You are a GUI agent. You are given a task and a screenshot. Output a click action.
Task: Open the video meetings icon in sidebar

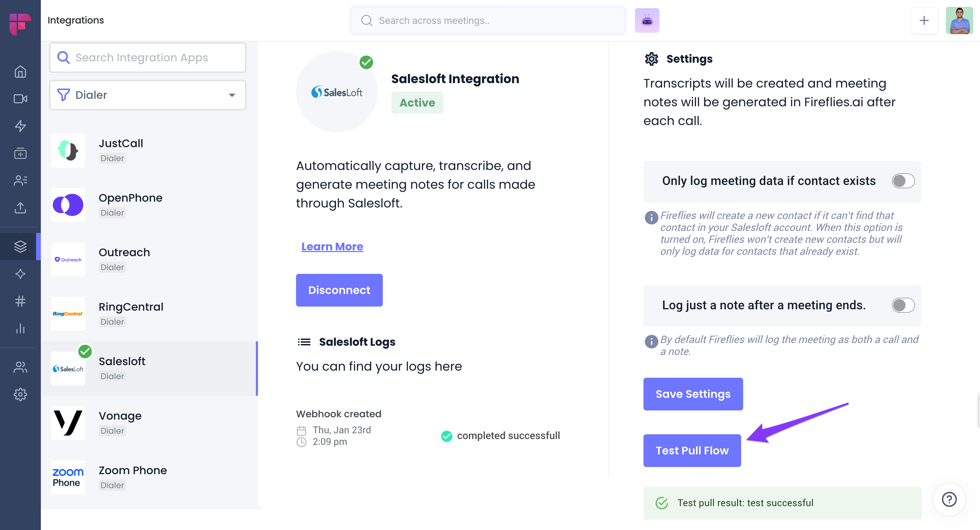point(20,99)
